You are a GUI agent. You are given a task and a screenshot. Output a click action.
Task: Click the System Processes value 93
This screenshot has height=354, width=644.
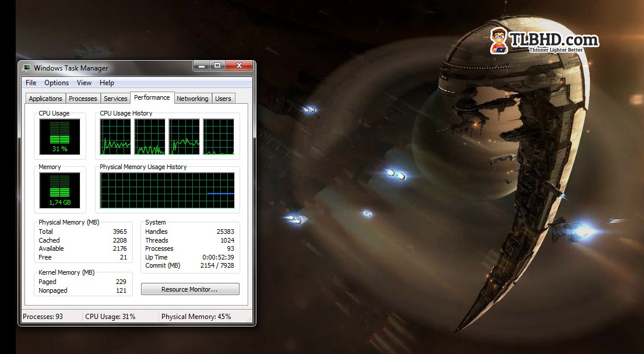coord(230,248)
